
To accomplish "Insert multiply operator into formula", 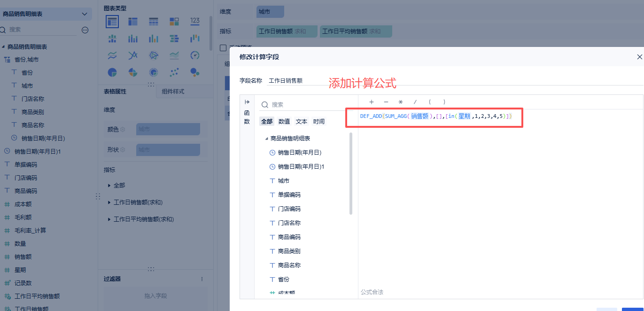I will [x=401, y=102].
